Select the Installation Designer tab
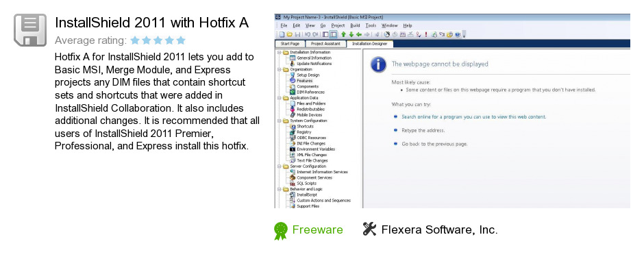 pos(370,44)
